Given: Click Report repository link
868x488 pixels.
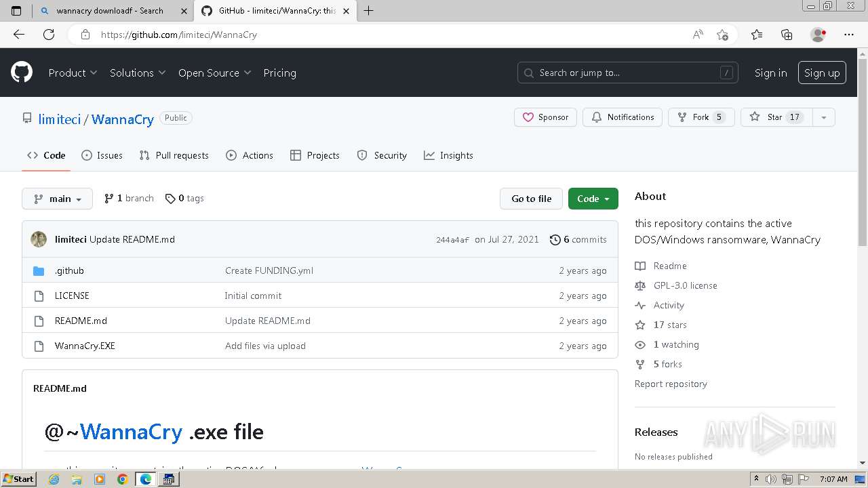Looking at the screenshot, I should pyautogui.click(x=671, y=384).
